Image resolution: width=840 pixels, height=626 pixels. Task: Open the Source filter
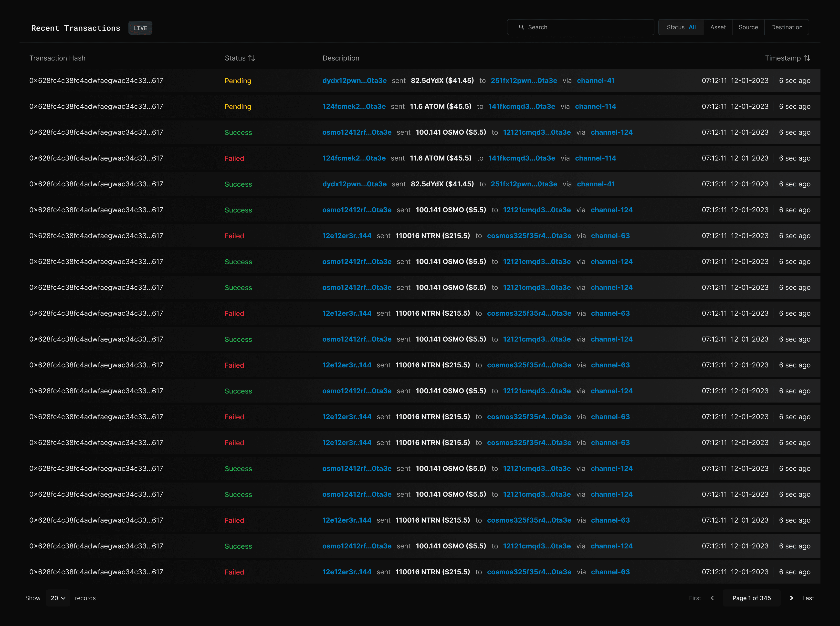pos(748,27)
